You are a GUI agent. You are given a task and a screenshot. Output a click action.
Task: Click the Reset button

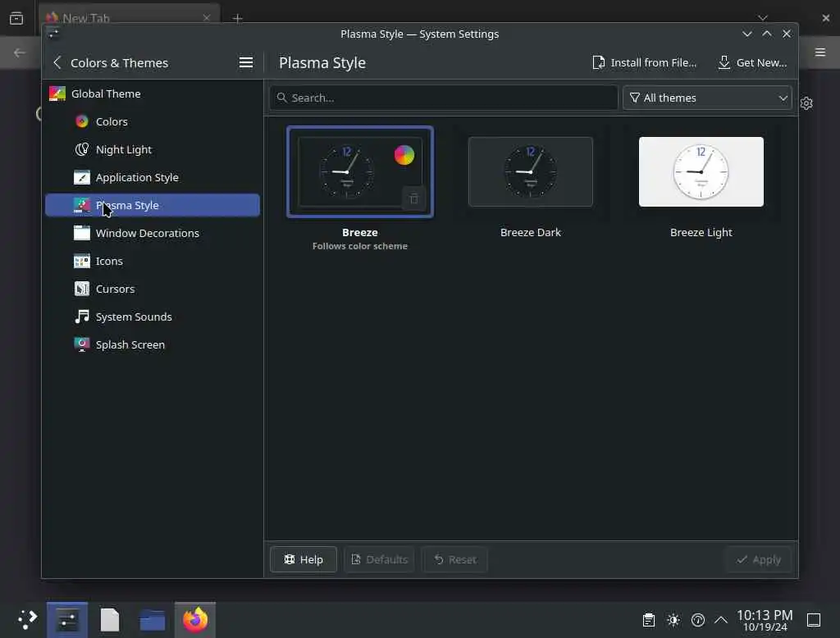(454, 559)
